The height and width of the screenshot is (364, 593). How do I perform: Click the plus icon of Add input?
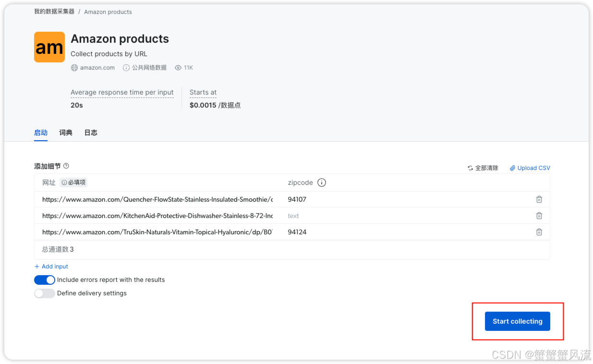[x=37, y=267]
